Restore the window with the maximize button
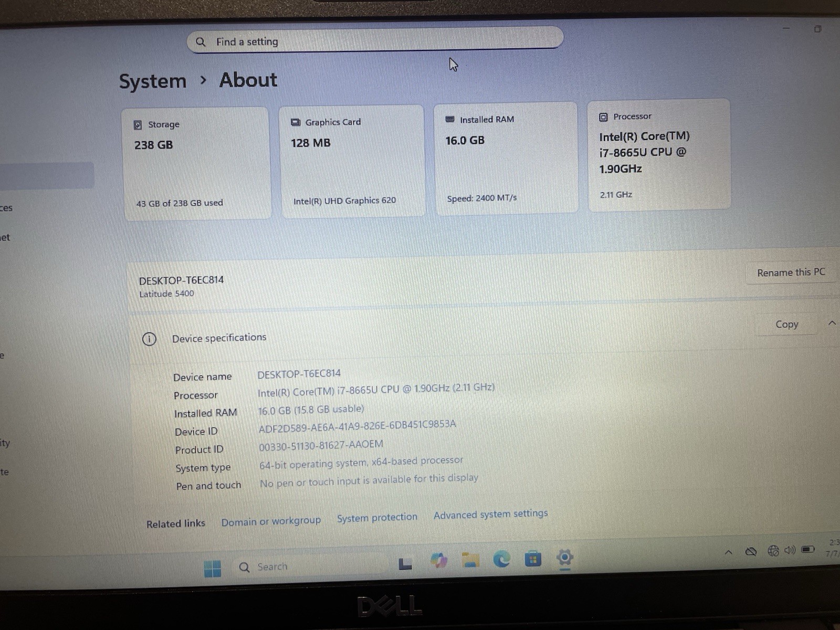Viewport: 840px width, 630px height. tap(817, 29)
